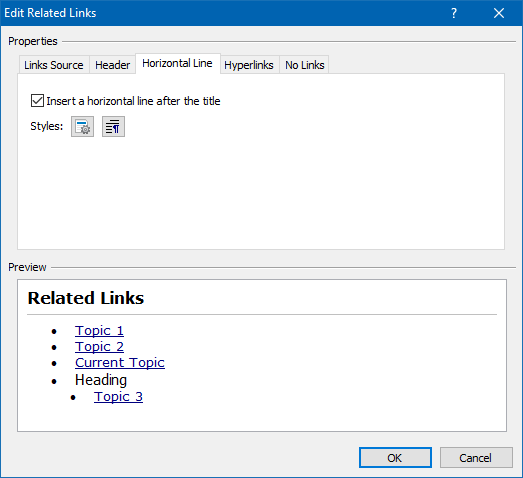This screenshot has width=523, height=478.
Task: Switch to the Header tab
Action: click(x=112, y=65)
